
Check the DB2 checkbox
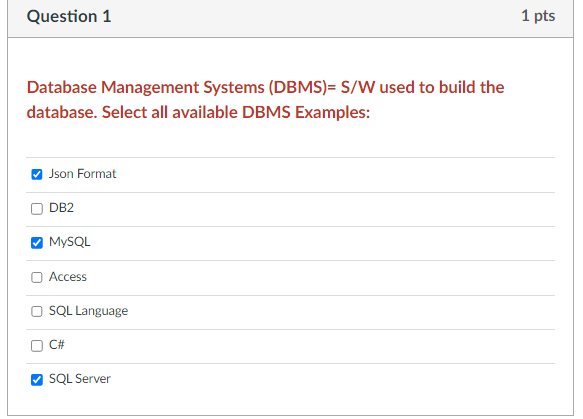coord(37,209)
